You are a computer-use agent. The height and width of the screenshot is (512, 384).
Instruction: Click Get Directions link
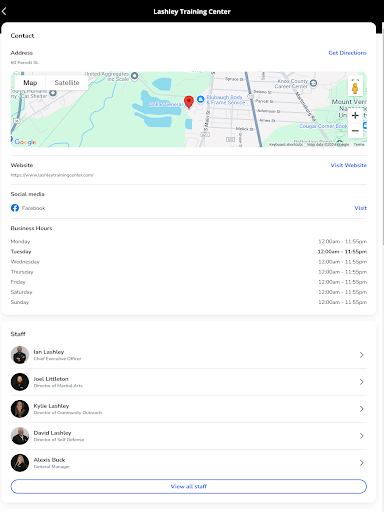pos(347,53)
